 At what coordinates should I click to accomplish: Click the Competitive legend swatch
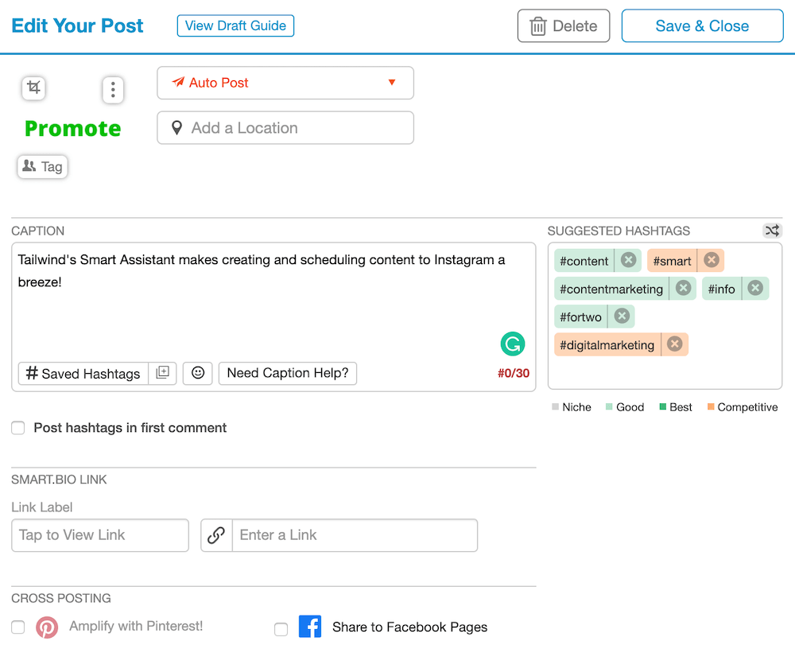pyautogui.click(x=711, y=406)
